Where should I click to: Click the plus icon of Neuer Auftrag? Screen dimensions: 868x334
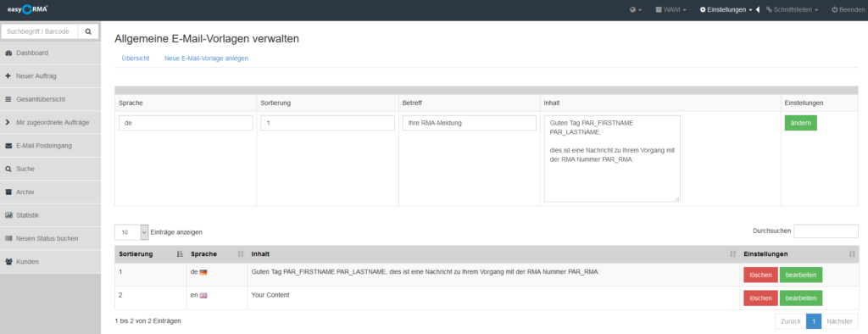coord(8,76)
